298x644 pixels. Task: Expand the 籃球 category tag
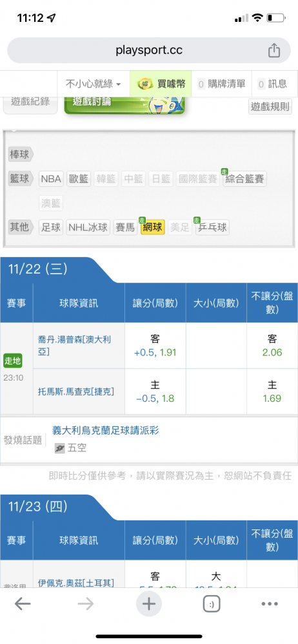pyautogui.click(x=21, y=178)
